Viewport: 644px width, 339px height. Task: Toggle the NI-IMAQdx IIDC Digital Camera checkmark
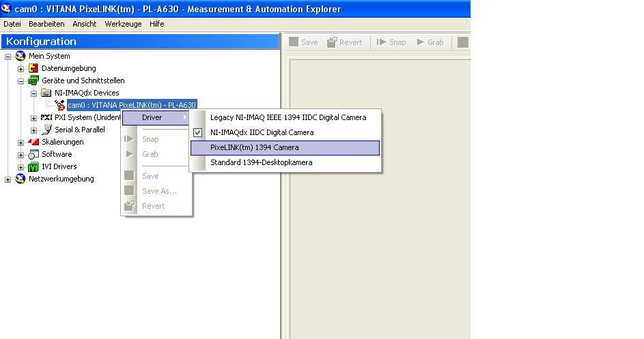pyautogui.click(x=197, y=132)
